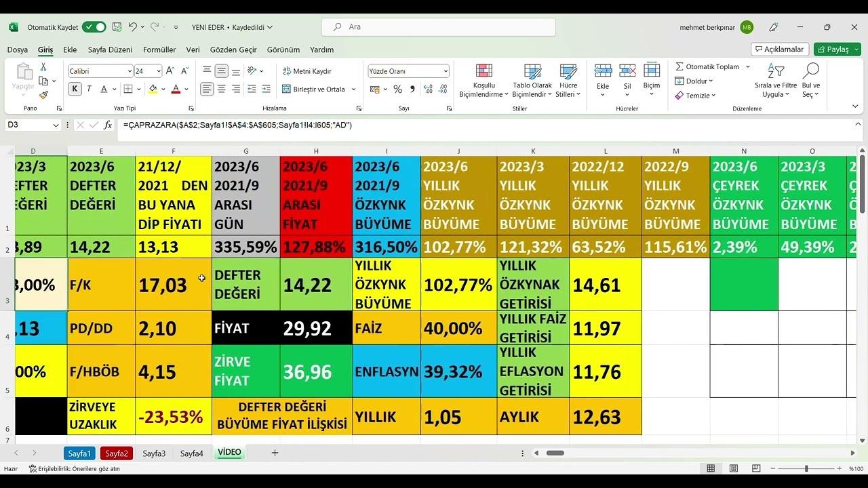This screenshot has width=868, height=488.
Task: Open Tablo Olarak Biçimlendir menu
Action: 532,81
